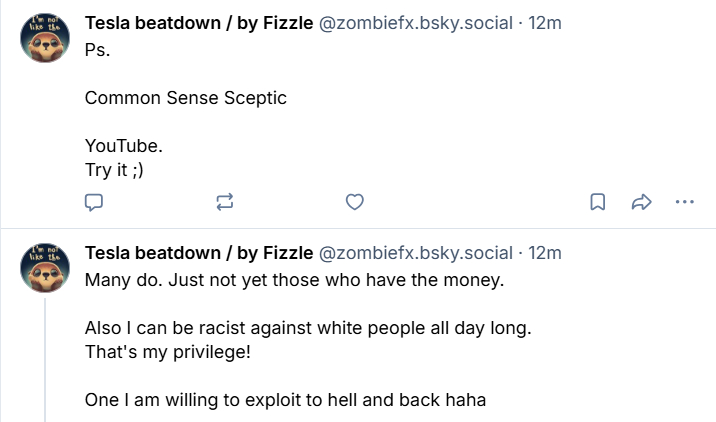Viewport: 716px width, 422px height.
Task: Select the "Ps." line of the first post
Action: pyautogui.click(x=97, y=50)
